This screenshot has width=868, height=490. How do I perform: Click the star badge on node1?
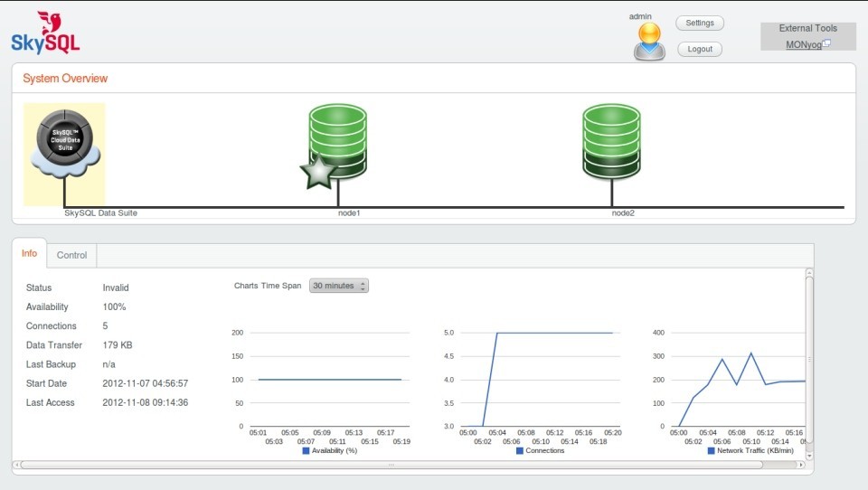coord(319,172)
